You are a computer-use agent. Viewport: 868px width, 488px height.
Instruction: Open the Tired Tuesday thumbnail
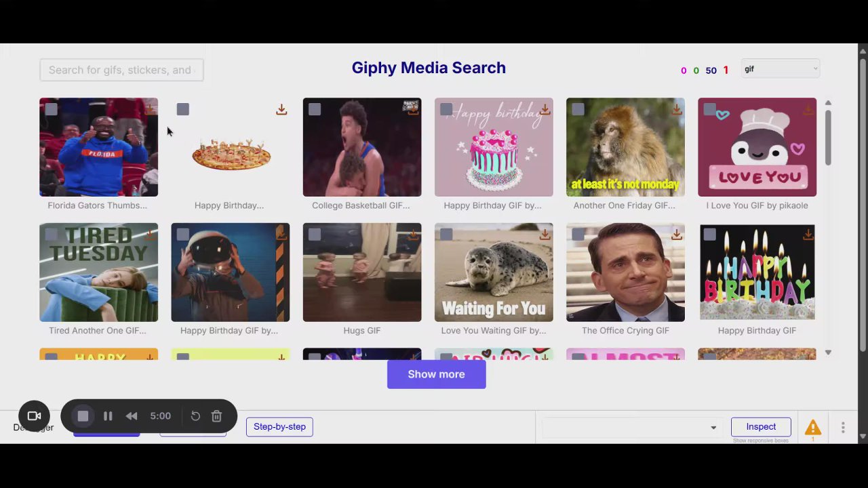tap(98, 272)
